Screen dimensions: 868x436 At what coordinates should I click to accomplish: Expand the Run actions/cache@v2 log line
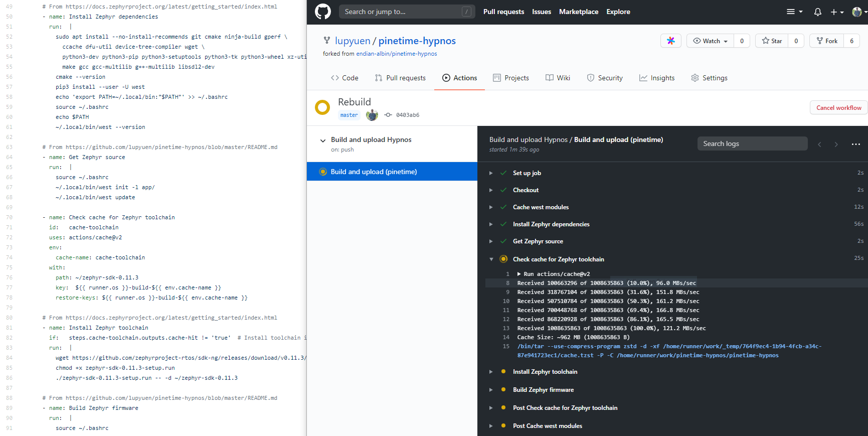(x=519, y=274)
